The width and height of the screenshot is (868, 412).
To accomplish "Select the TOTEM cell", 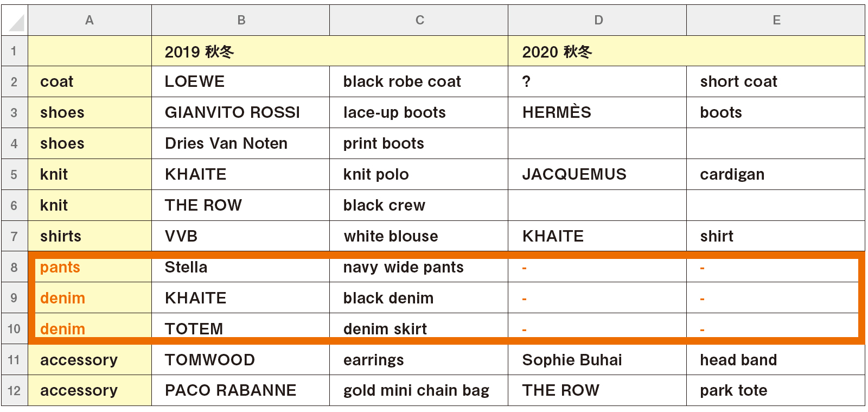I will (241, 329).
